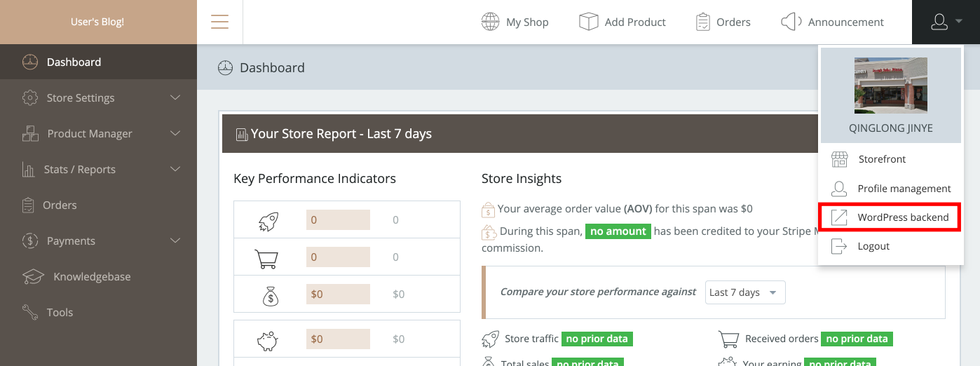
Task: Click the Knowledgebase graduation cap icon
Action: (33, 276)
